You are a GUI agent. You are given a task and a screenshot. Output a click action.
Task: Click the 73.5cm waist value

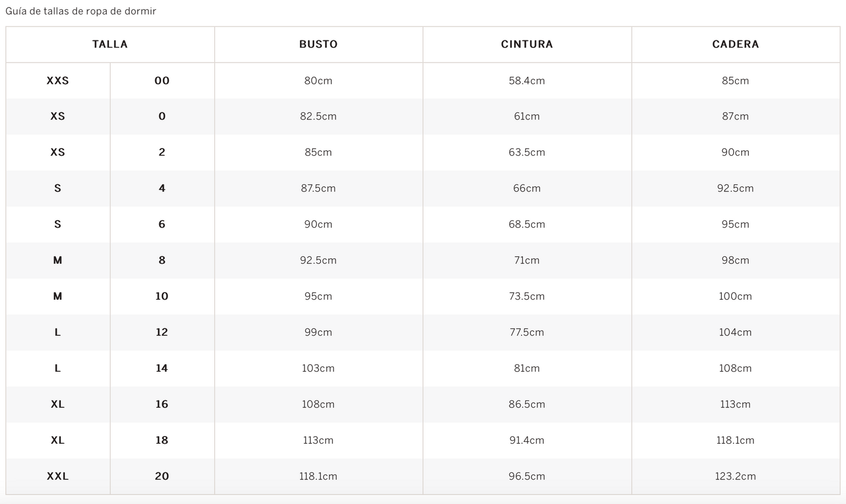(527, 296)
